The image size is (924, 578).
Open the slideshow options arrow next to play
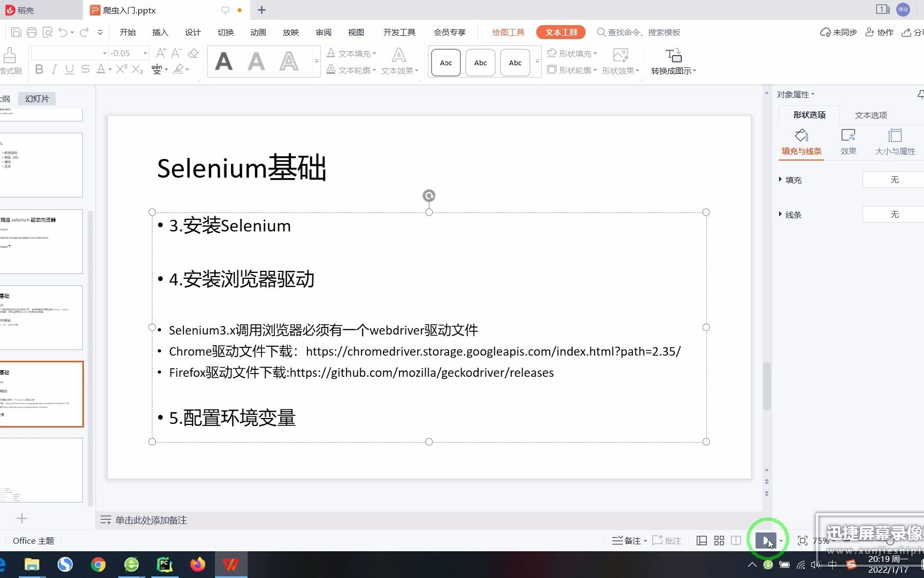[781, 541]
